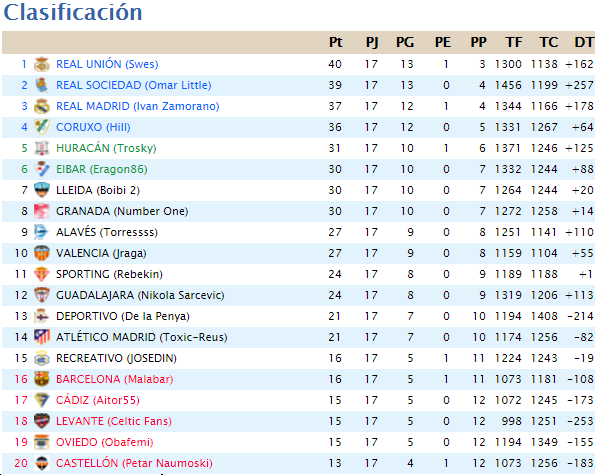
Task: Click the Valencia bat crest icon
Action: coord(42,253)
